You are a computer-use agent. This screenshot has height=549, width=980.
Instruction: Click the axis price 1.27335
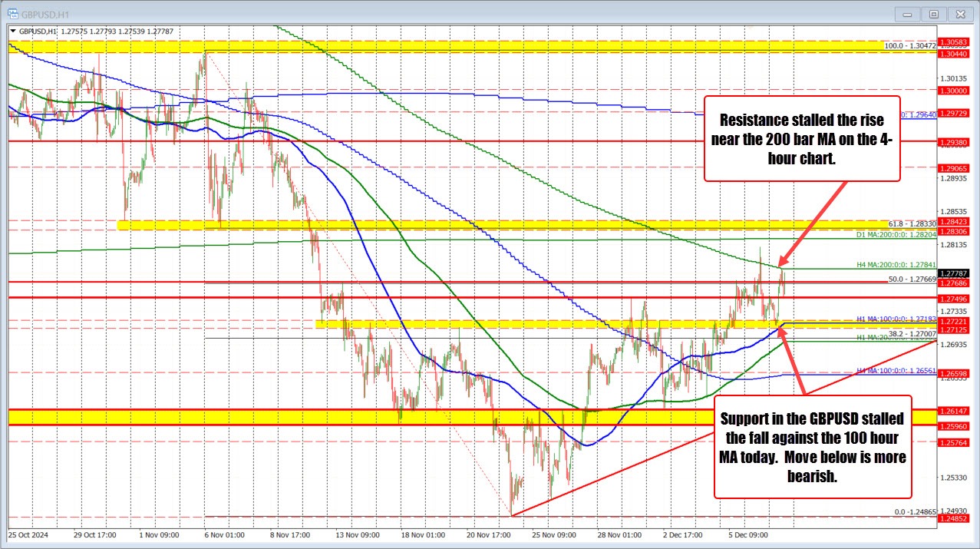tap(955, 312)
